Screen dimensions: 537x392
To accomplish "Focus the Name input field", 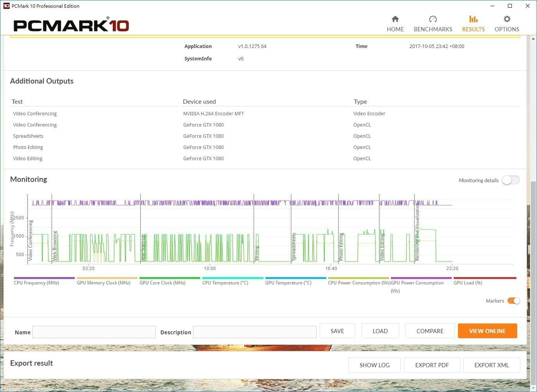I will click(x=94, y=332).
